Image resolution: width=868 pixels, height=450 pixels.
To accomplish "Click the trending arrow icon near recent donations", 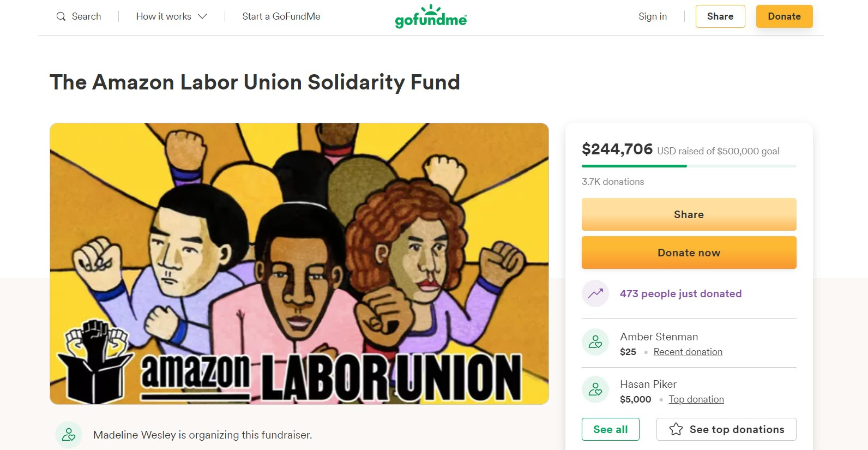I will (x=595, y=293).
